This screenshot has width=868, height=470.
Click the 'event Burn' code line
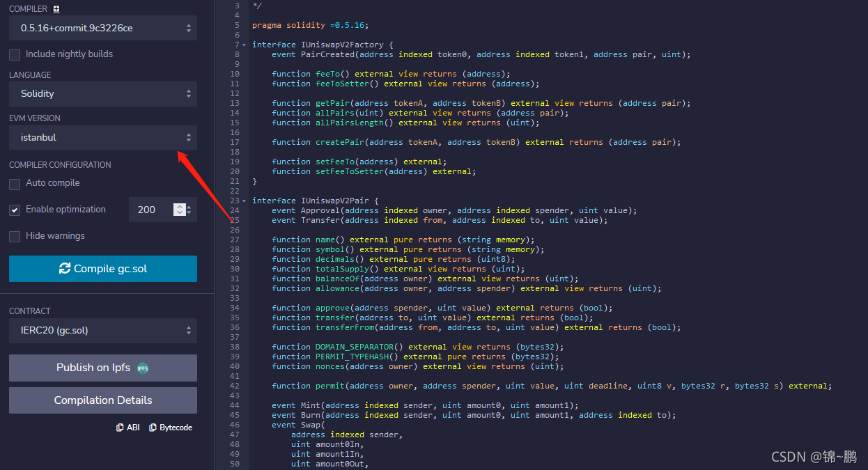tap(474, 415)
